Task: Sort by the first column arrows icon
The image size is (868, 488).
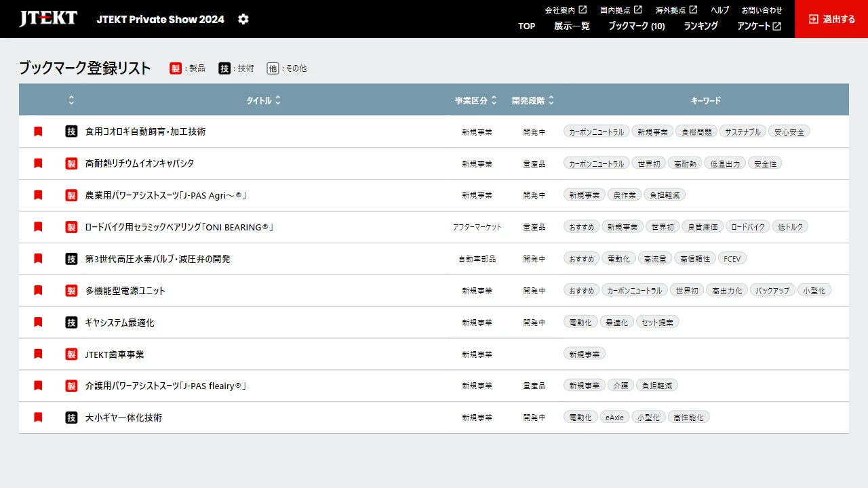Action: (71, 100)
